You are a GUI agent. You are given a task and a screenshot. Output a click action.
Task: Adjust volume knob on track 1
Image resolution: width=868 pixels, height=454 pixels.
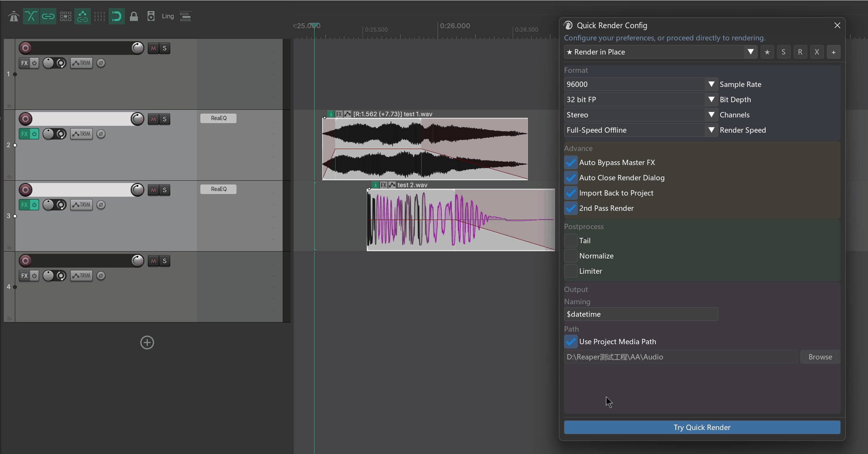click(x=137, y=48)
